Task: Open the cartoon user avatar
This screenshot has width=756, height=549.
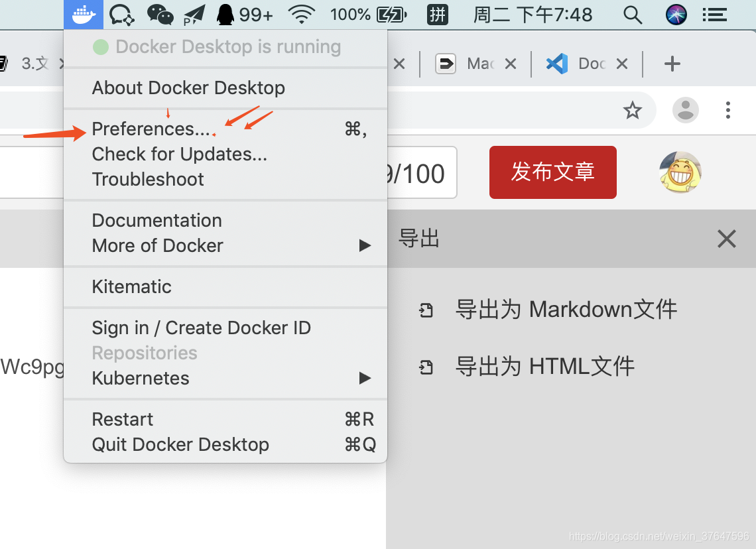Action: tap(680, 172)
